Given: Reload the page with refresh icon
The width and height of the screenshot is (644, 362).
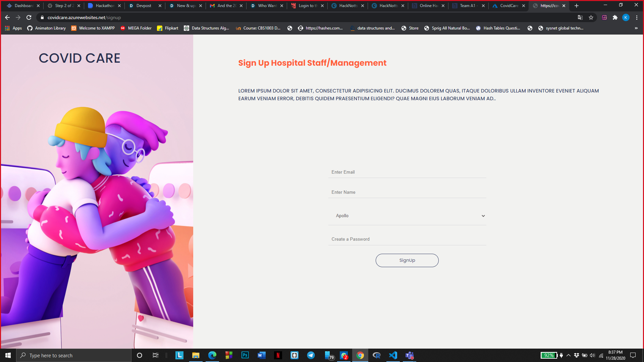Looking at the screenshot, I should [29, 17].
